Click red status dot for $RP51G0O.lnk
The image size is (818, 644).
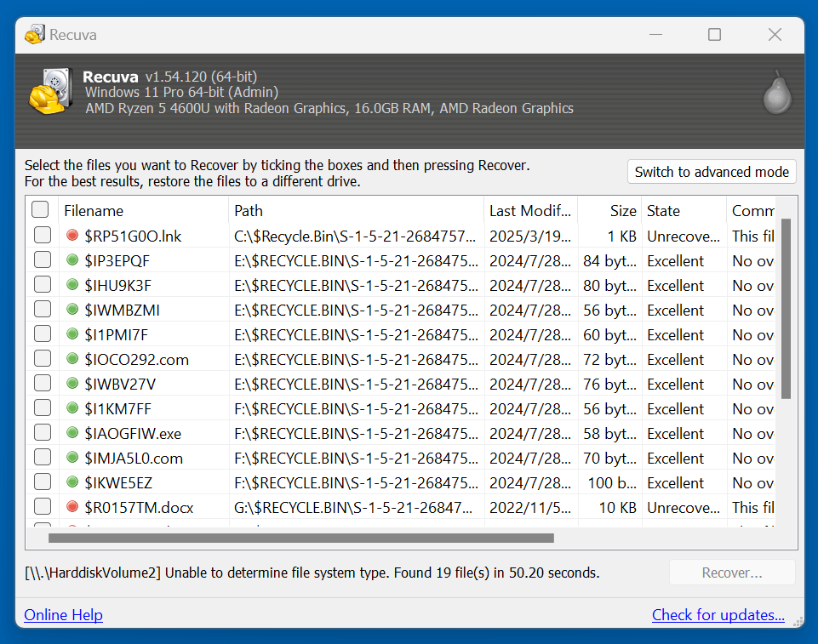point(72,236)
